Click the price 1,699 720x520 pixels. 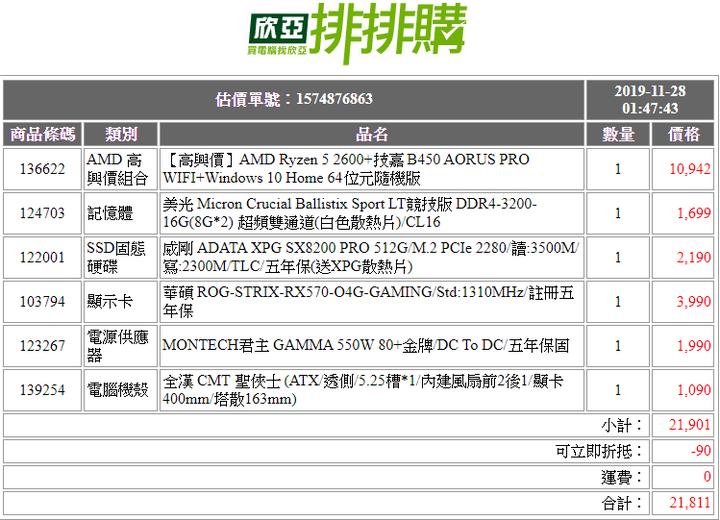[694, 213]
